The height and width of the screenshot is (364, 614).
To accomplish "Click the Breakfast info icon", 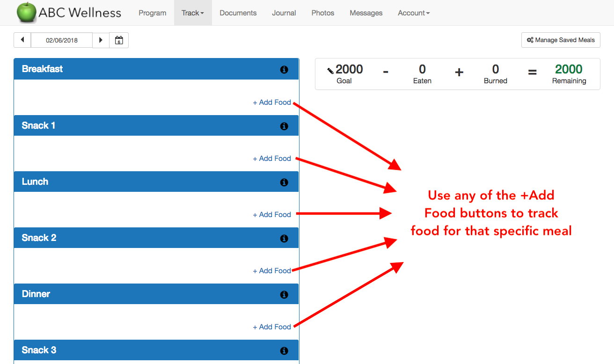I will click(284, 70).
